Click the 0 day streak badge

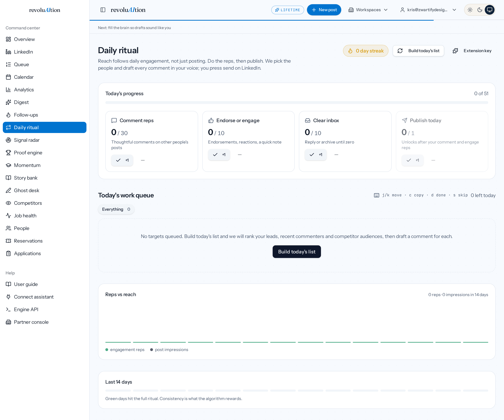[366, 51]
